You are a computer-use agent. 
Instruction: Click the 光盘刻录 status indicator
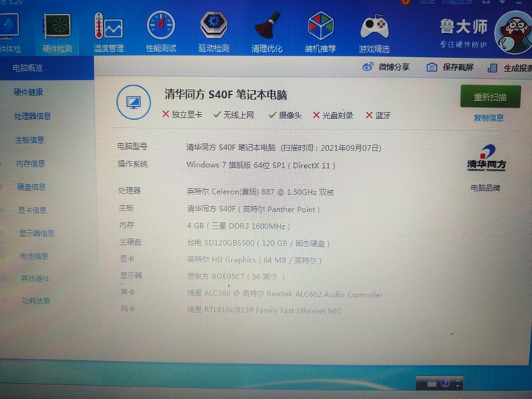click(332, 115)
